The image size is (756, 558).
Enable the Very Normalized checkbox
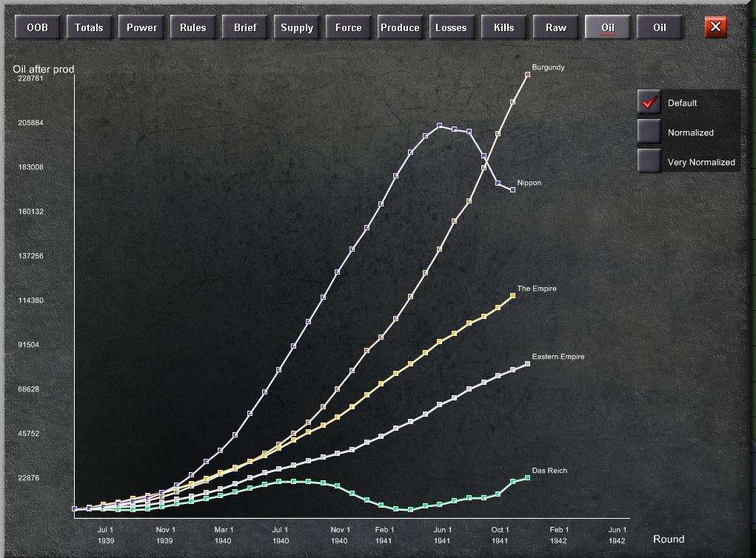point(649,161)
